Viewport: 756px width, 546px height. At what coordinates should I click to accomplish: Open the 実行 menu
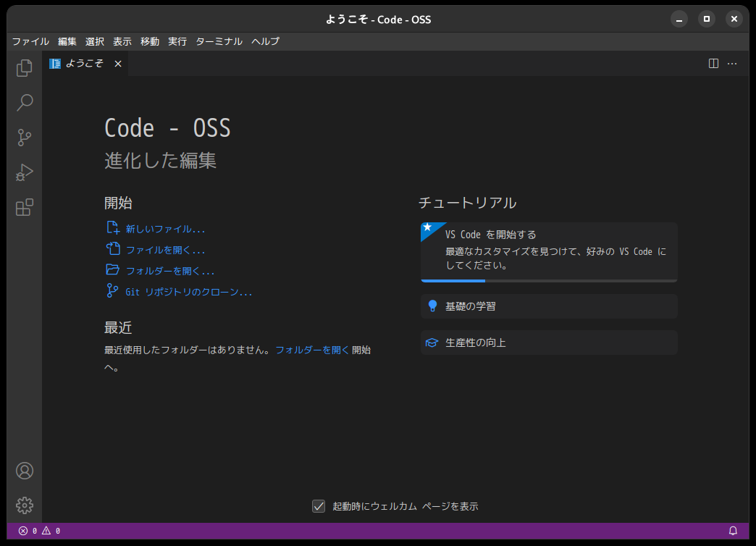(177, 41)
